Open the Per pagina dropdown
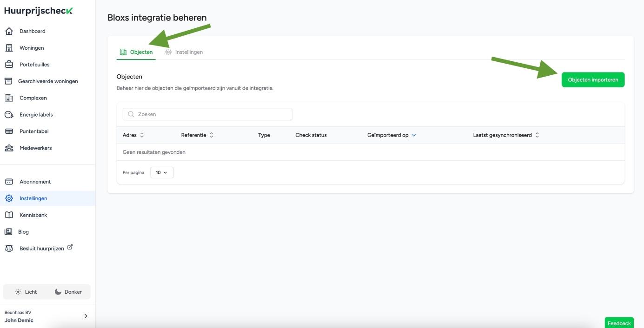The image size is (644, 328). 162,172
